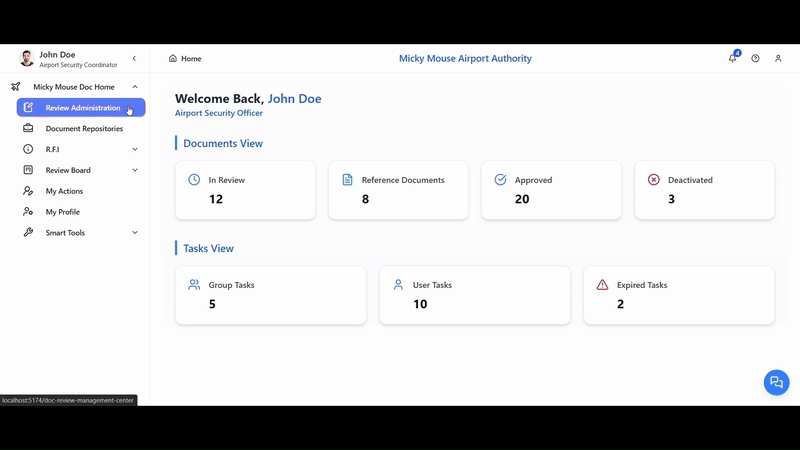Click the Tasks View section heading
The width and height of the screenshot is (800, 450).
[x=208, y=248]
